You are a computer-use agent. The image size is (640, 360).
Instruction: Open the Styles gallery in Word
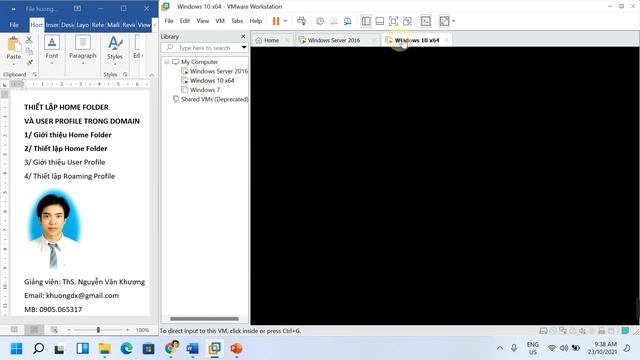(x=115, y=50)
